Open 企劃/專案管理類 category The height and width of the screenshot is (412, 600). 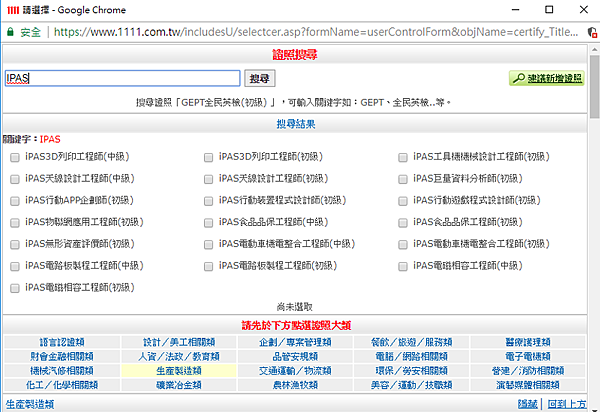click(x=295, y=342)
